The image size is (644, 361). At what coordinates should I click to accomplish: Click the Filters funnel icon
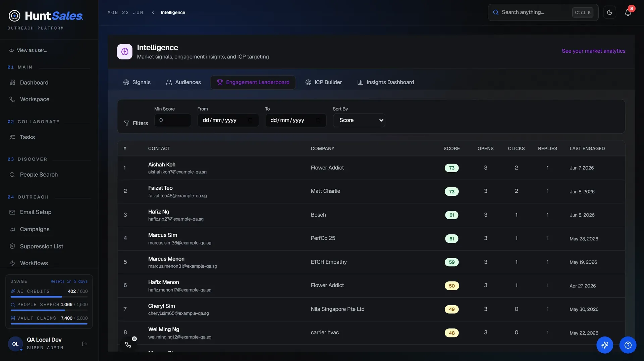coord(126,123)
